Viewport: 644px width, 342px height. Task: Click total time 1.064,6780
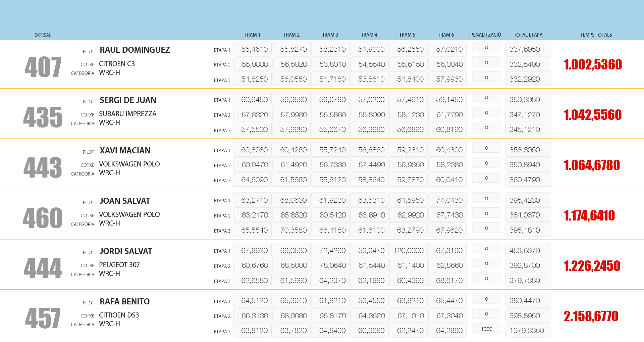coord(592,165)
